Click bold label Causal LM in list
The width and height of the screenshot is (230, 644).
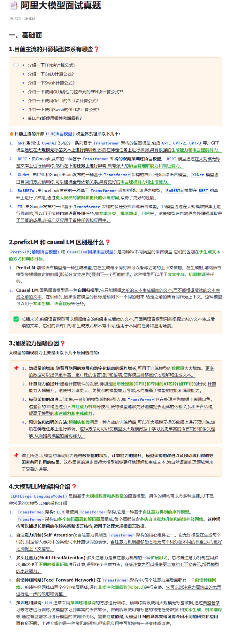[27, 290]
